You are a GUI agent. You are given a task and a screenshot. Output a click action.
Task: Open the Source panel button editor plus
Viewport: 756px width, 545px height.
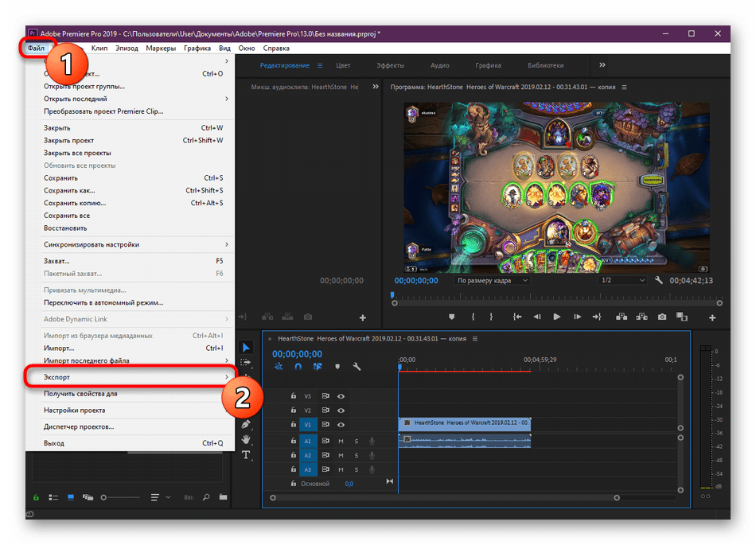363,317
